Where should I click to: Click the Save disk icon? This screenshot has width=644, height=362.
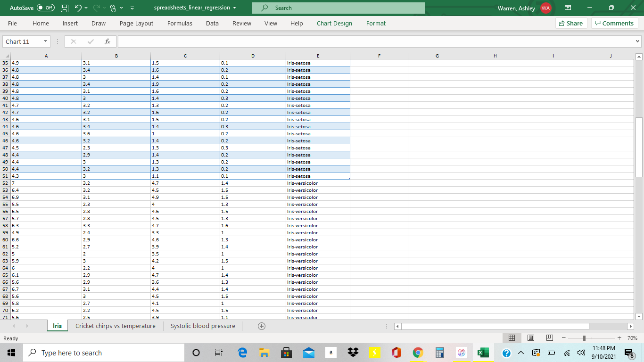pos(65,8)
